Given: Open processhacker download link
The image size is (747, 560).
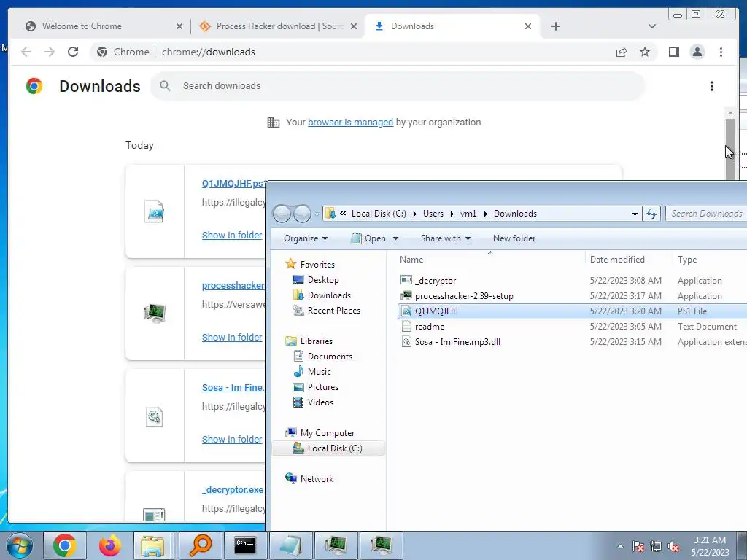Looking at the screenshot, I should pos(233,286).
